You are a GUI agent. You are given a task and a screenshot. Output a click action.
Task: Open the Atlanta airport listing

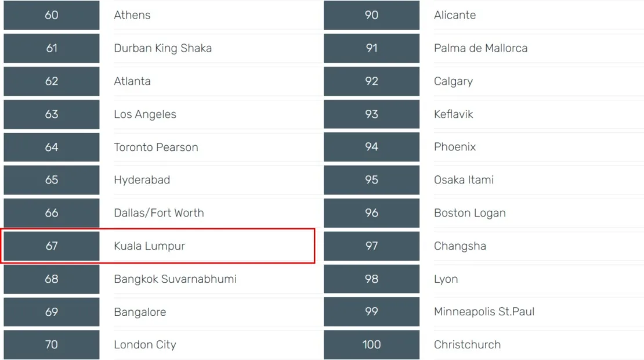pyautogui.click(x=132, y=81)
